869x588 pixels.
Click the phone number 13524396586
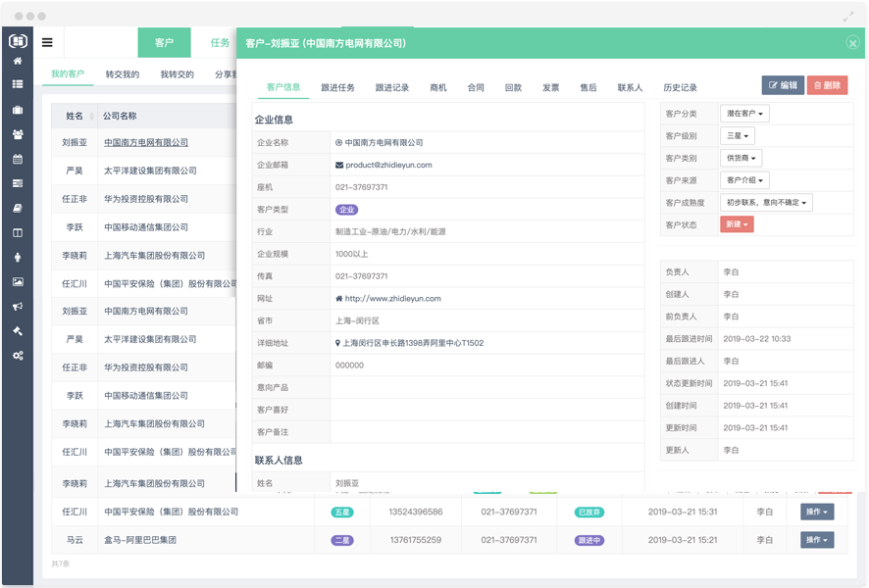pos(416,512)
